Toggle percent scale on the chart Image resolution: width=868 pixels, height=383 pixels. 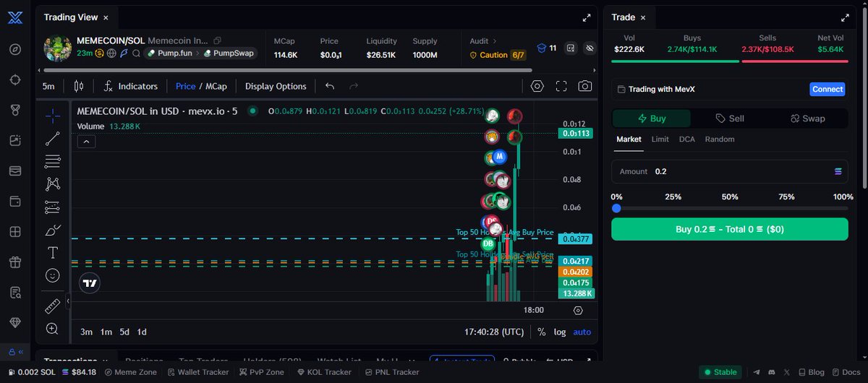(x=542, y=332)
